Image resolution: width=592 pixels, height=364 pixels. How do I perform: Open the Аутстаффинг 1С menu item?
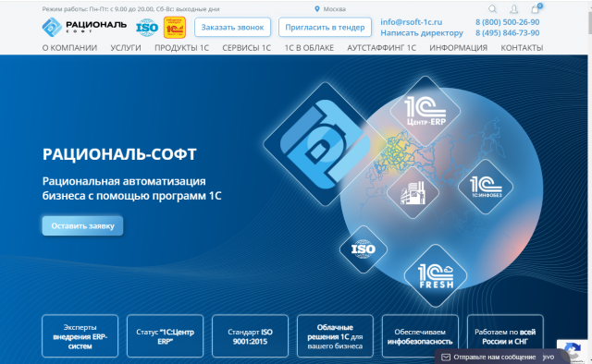(x=381, y=48)
